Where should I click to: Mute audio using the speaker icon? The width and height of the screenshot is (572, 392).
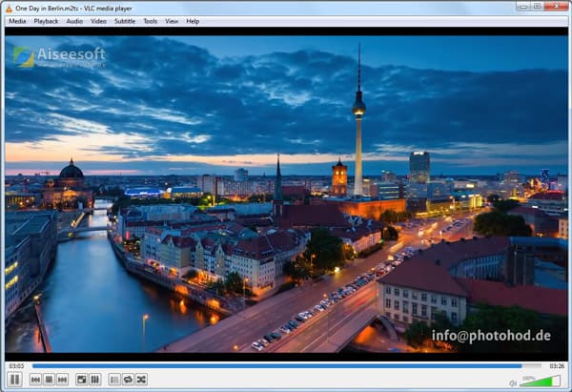pos(513,382)
